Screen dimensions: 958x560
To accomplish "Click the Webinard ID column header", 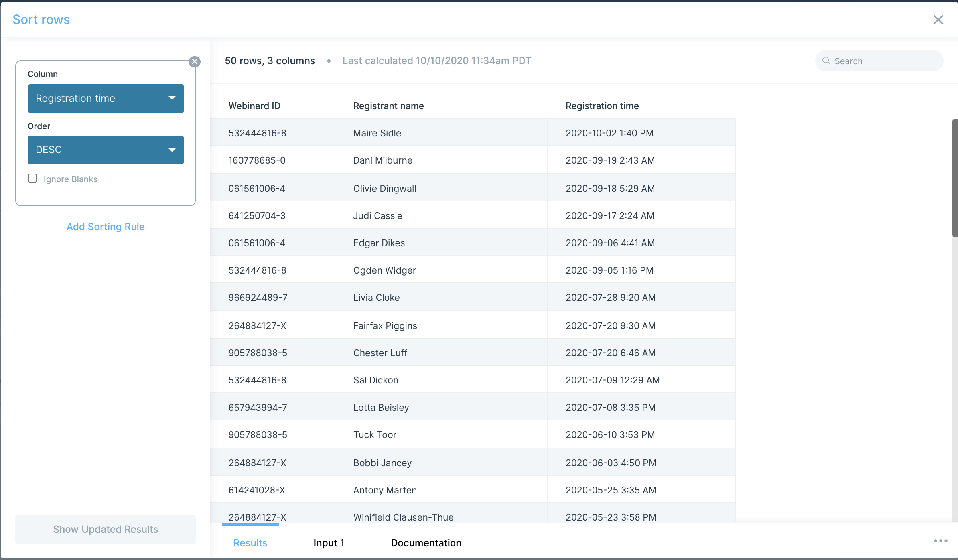I will (x=254, y=106).
